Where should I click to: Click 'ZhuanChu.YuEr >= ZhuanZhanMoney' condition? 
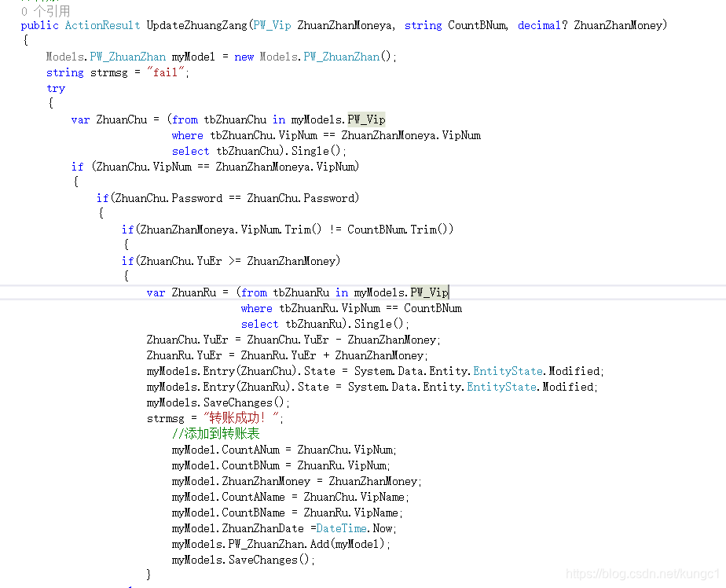238,261
